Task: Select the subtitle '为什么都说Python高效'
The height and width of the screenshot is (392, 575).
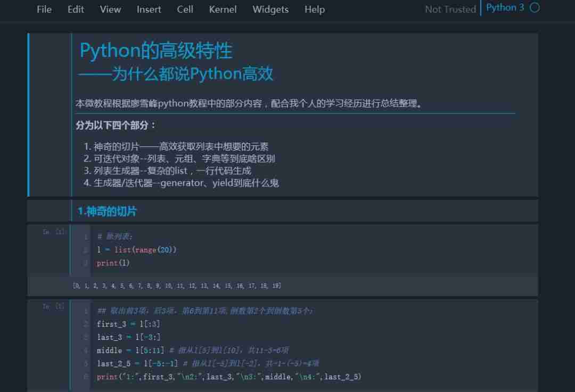Action: pyautogui.click(x=192, y=73)
